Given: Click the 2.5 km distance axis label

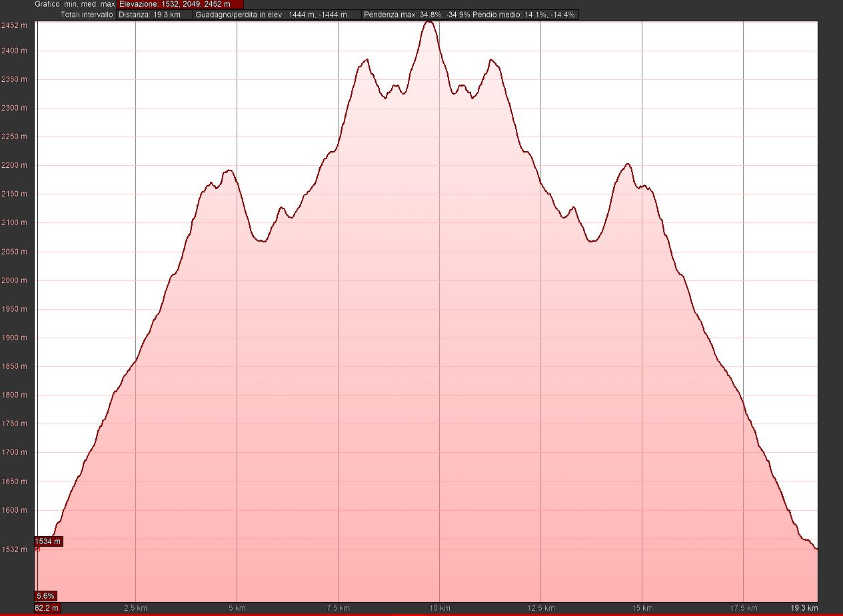Looking at the screenshot, I should (136, 608).
